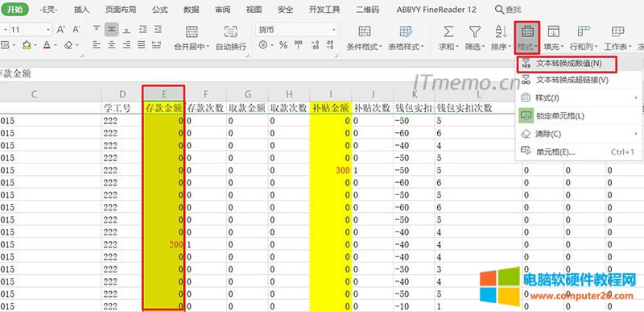
Task: Apply thousands separator style
Action: (299, 45)
